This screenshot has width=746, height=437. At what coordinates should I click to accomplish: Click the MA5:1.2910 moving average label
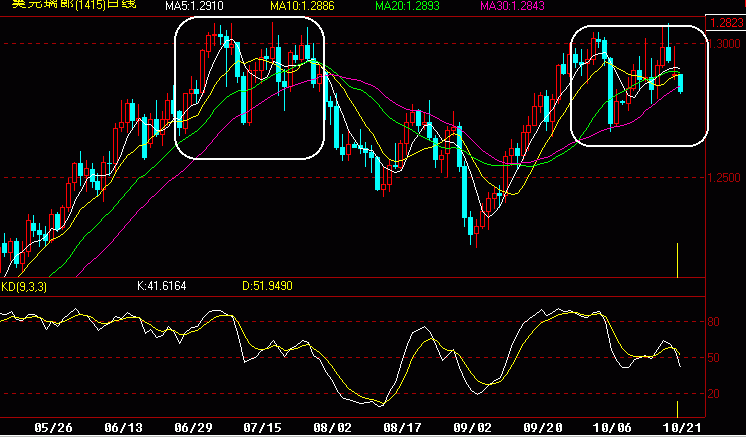(194, 6)
